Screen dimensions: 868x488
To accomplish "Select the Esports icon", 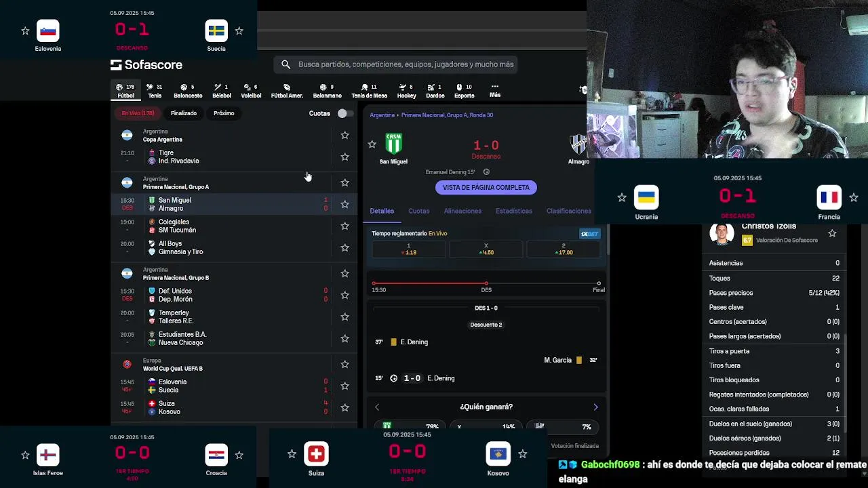I will coord(464,91).
